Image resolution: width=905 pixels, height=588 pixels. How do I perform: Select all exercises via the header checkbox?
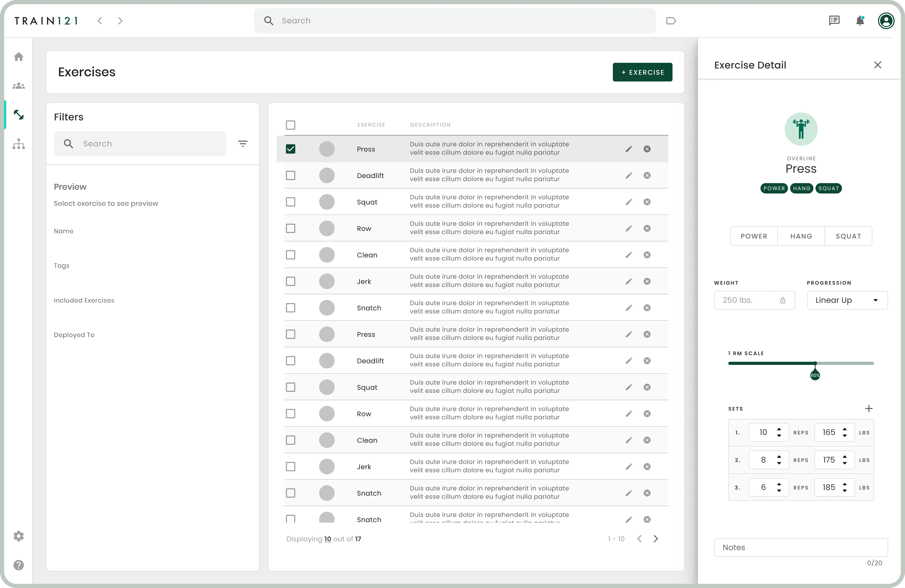pyautogui.click(x=291, y=125)
